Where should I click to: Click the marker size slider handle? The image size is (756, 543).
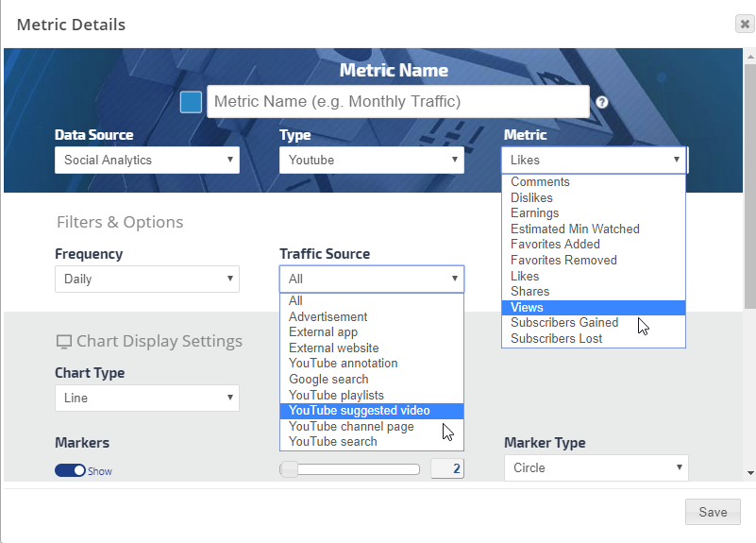point(289,468)
